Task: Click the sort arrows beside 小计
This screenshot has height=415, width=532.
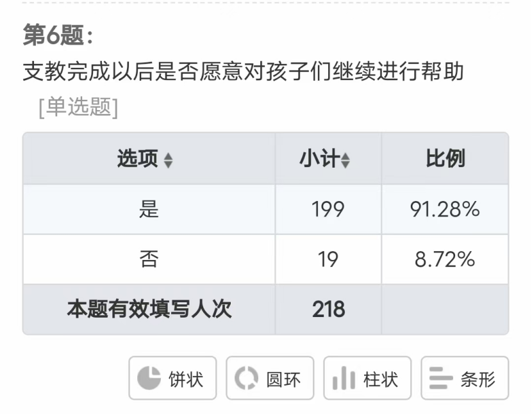Action: [345, 160]
